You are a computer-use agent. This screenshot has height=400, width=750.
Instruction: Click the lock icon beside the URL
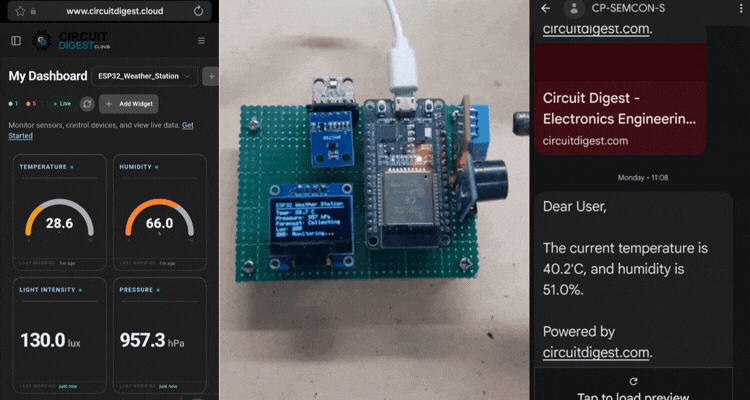coord(33,11)
